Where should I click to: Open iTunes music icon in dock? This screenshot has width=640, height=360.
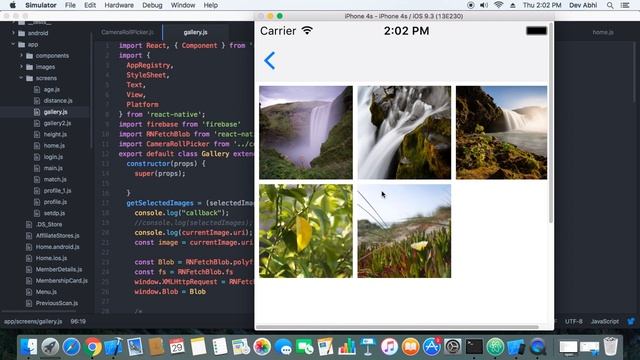tap(389, 347)
